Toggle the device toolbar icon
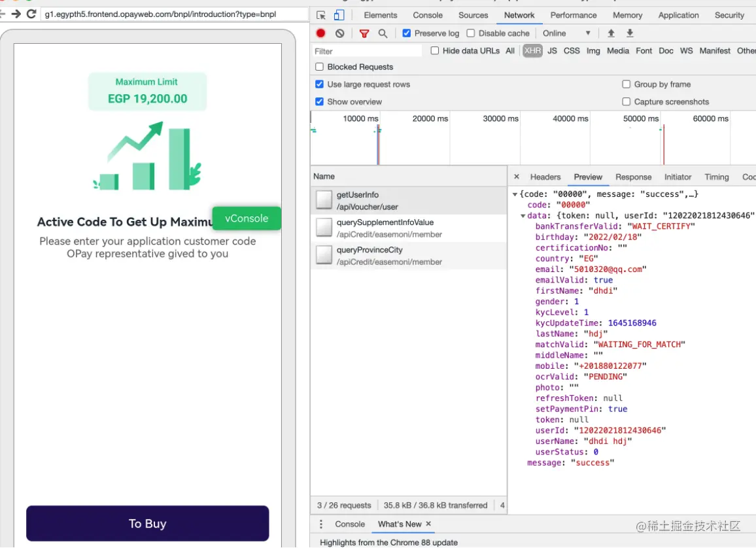Screen dimensions: 756x548 pos(339,15)
